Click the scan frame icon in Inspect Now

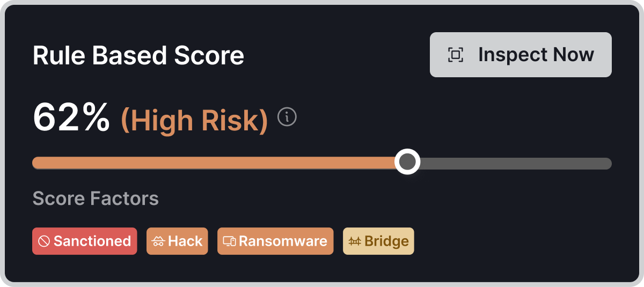pyautogui.click(x=456, y=55)
